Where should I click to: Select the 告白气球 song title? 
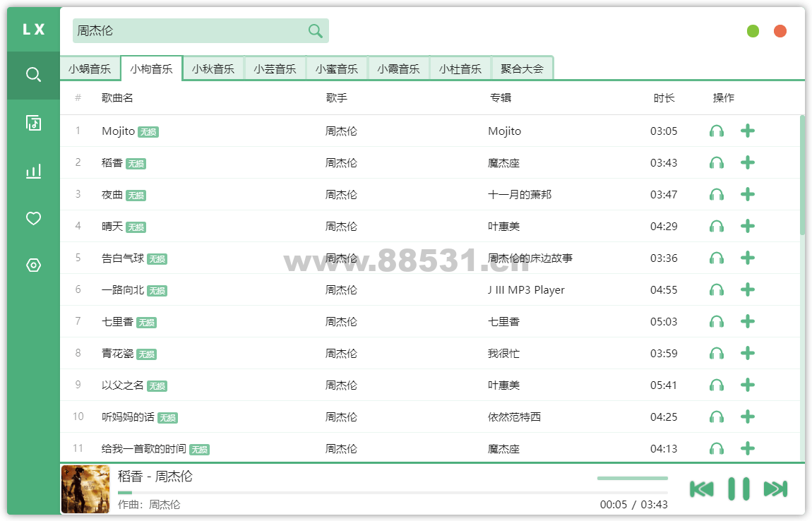[x=123, y=258]
